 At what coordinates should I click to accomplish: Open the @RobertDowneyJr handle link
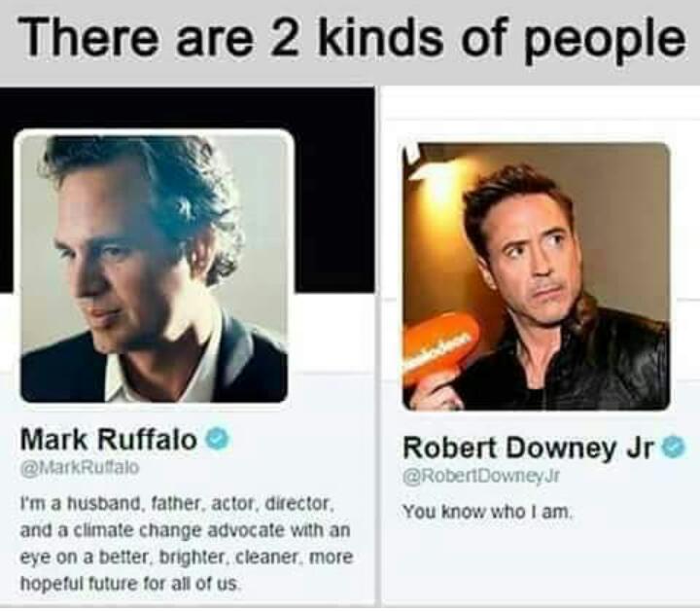(481, 477)
